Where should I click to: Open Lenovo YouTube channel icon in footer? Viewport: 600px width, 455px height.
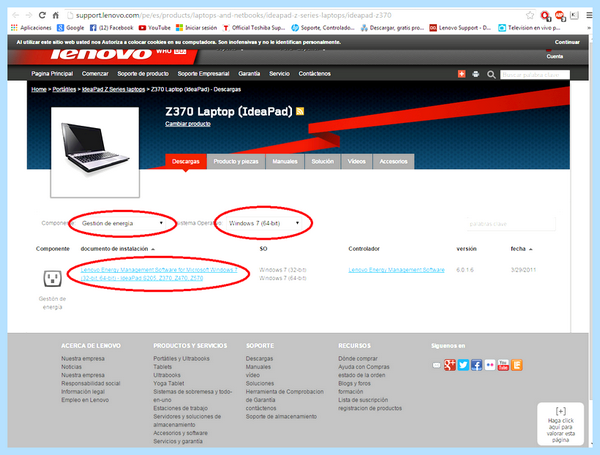tap(503, 365)
